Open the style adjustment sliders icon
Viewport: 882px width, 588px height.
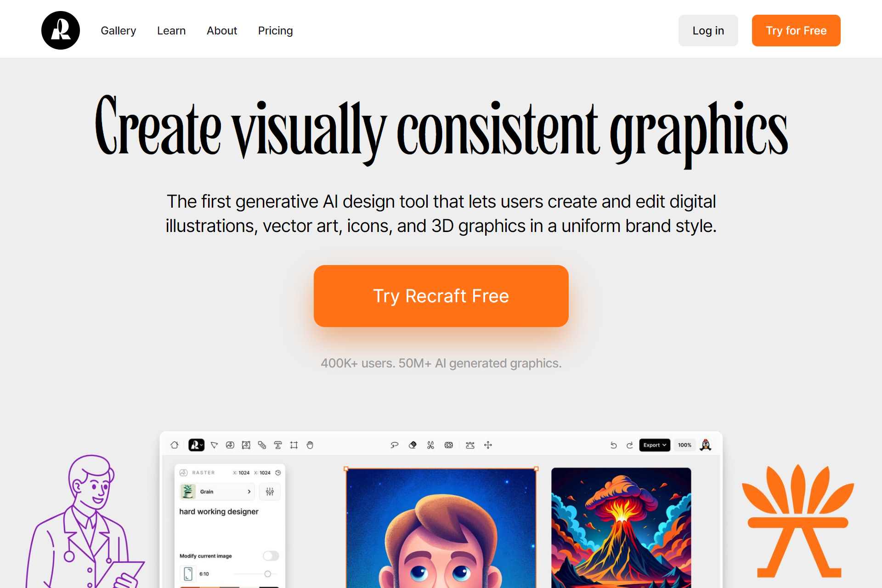click(x=270, y=492)
